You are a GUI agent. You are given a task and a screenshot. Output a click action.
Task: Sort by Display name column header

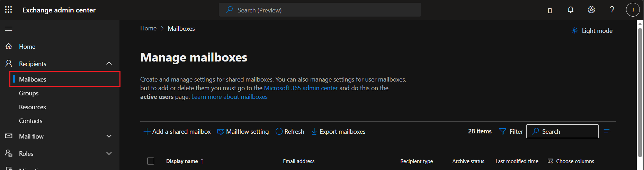pos(182,161)
